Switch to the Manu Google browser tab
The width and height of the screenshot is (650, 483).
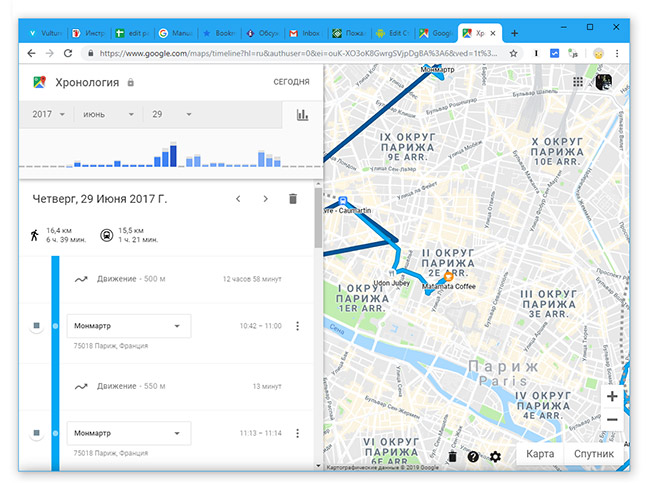tap(175, 33)
